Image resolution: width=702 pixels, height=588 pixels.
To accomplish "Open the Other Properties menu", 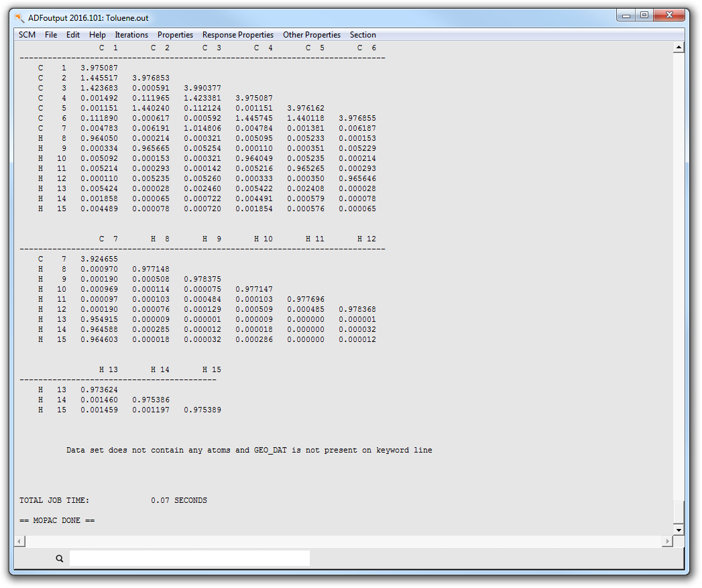I will pyautogui.click(x=312, y=35).
